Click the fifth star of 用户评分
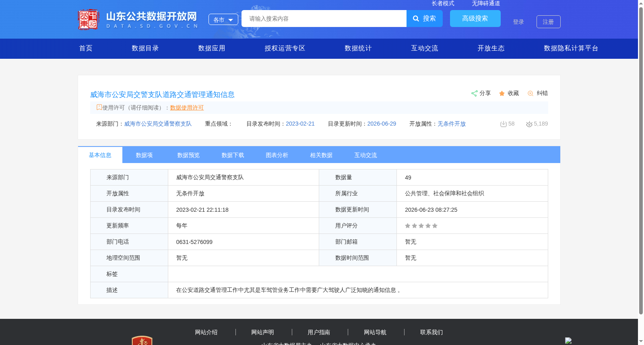Image resolution: width=644 pixels, height=345 pixels. [x=435, y=226]
